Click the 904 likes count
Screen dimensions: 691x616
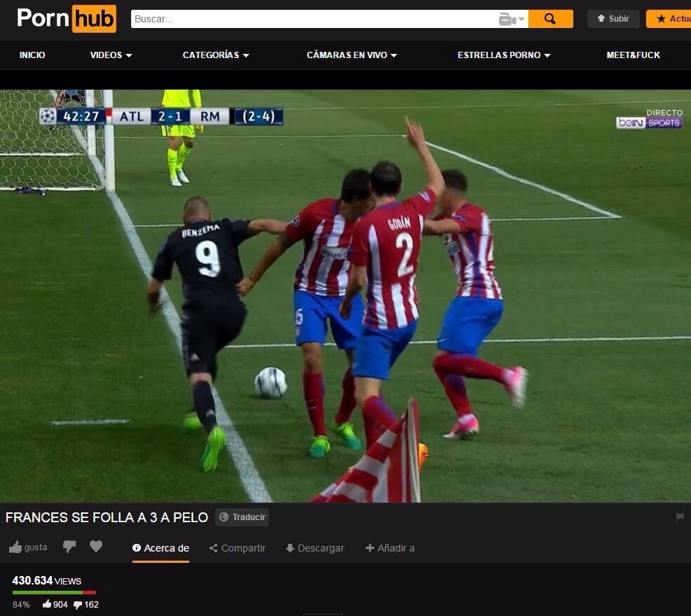(x=55, y=605)
